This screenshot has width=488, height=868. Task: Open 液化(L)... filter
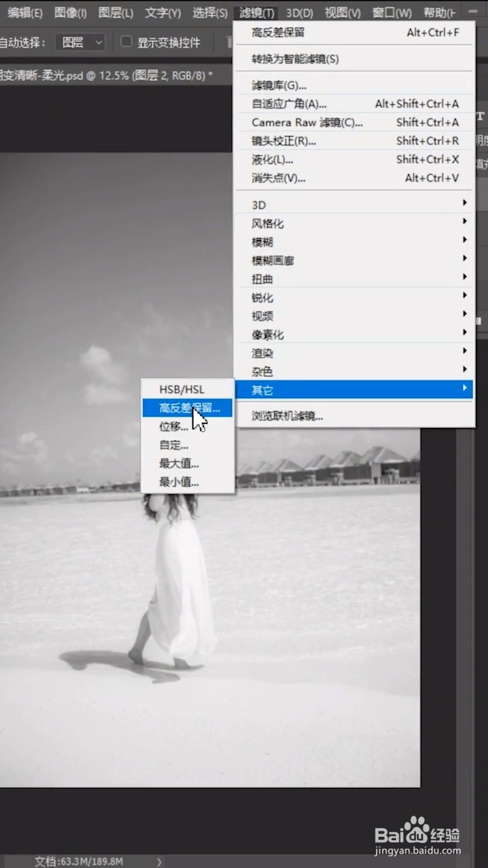click(x=354, y=159)
